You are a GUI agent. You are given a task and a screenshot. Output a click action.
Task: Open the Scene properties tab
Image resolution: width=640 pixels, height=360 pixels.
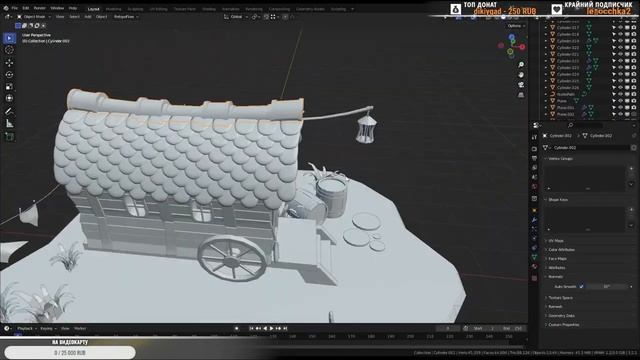coord(534,177)
